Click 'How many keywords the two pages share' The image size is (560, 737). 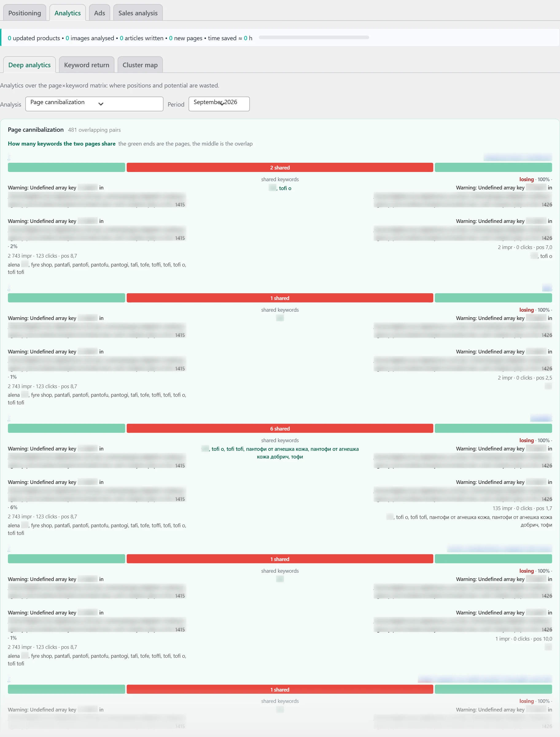coord(62,143)
